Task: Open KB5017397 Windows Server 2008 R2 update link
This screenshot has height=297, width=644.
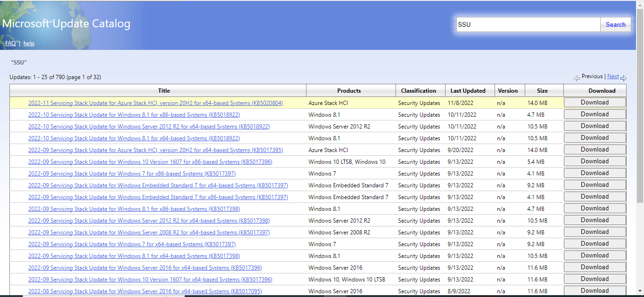Action: (149, 233)
